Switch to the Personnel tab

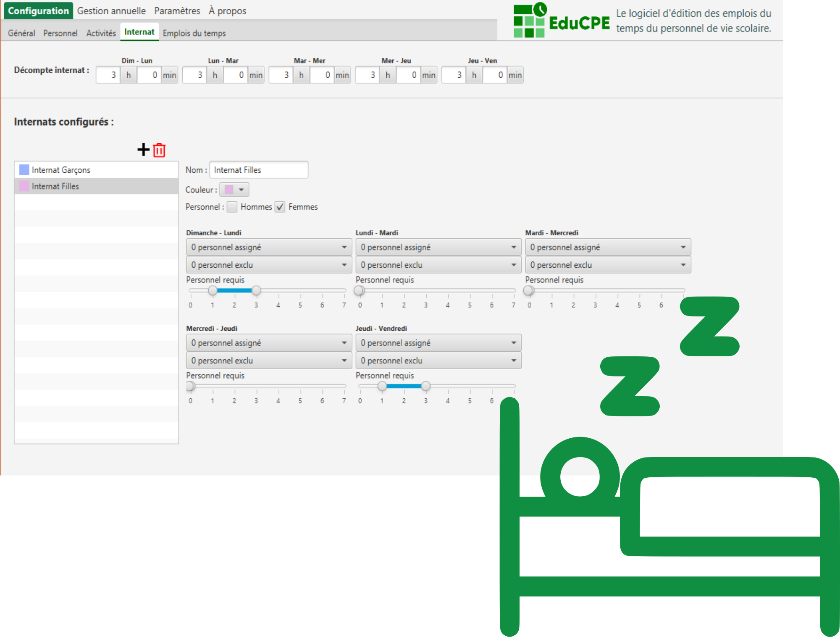pos(60,33)
